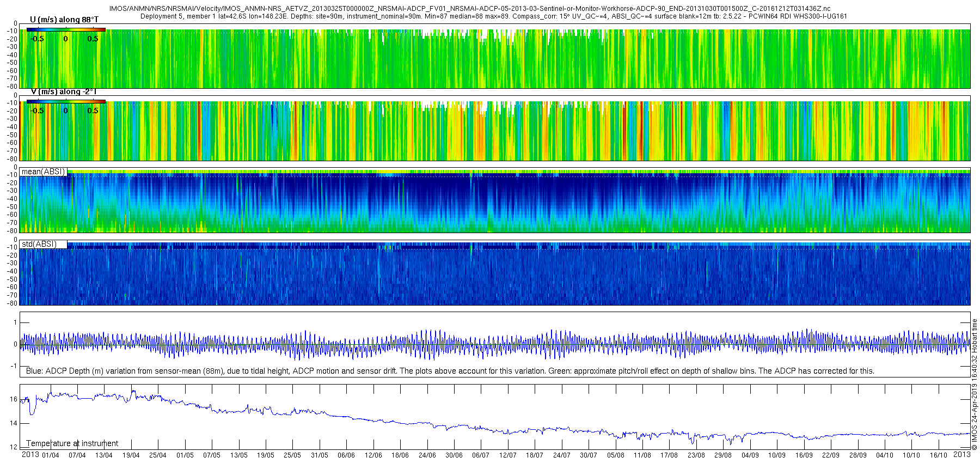Click the '07/04' date tick label
Viewport: 980px width, 463px height.
(x=77, y=455)
